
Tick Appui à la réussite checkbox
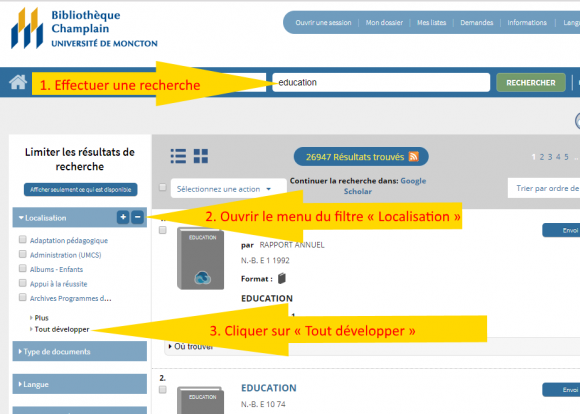pyautogui.click(x=23, y=283)
